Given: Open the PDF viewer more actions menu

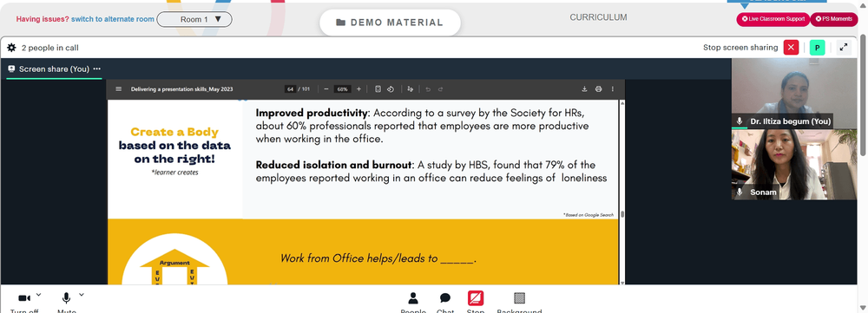Looking at the screenshot, I should pyautogui.click(x=612, y=89).
